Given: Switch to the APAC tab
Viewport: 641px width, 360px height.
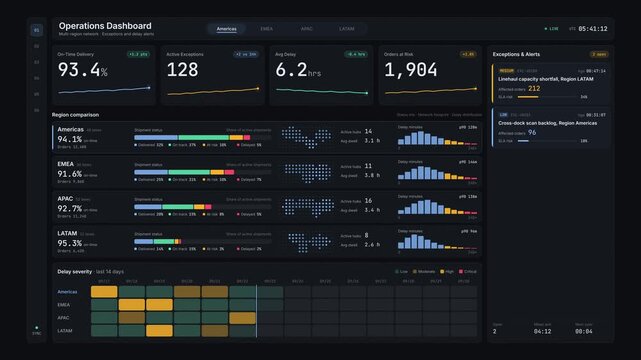Looking at the screenshot, I should point(307,29).
